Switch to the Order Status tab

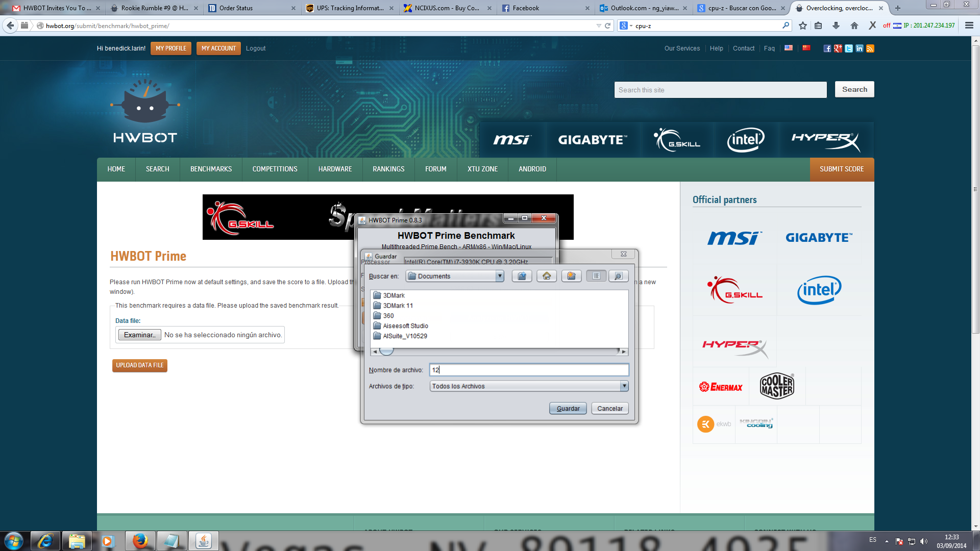[x=251, y=8]
